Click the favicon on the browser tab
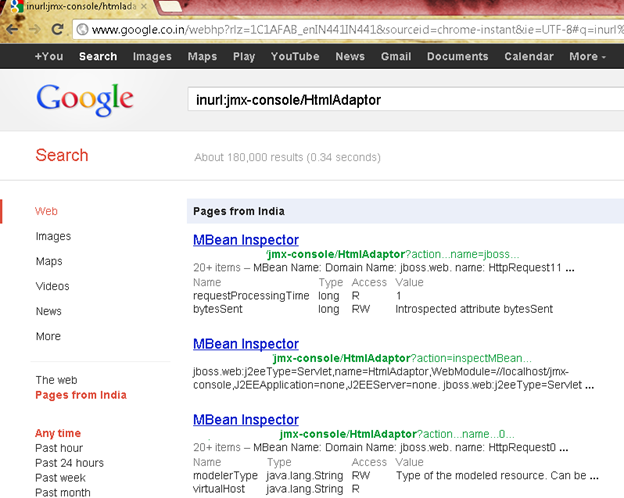The image size is (624, 498). point(16,7)
